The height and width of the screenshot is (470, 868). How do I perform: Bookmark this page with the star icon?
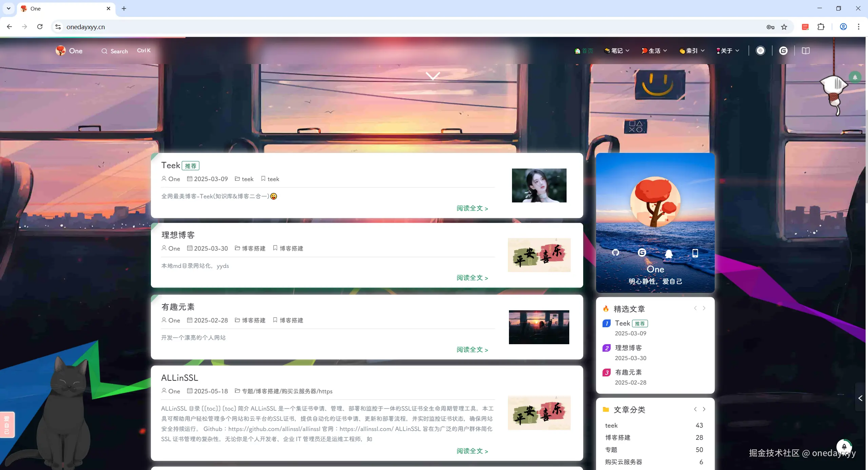[x=784, y=27]
